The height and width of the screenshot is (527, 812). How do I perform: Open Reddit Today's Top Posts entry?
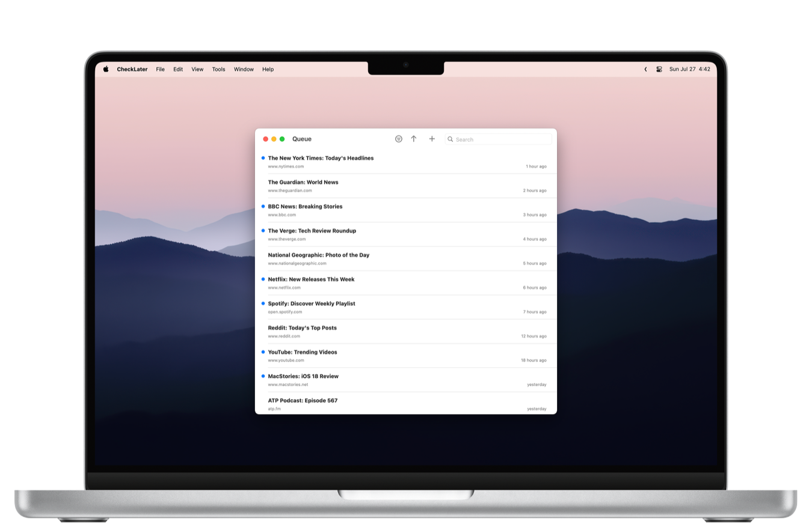click(302, 327)
